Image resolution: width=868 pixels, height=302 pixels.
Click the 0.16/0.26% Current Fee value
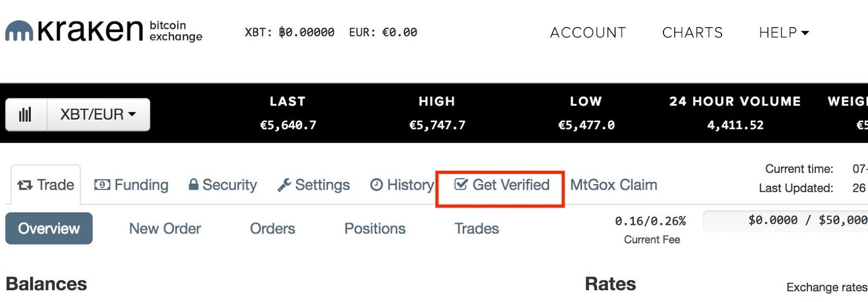tap(650, 221)
